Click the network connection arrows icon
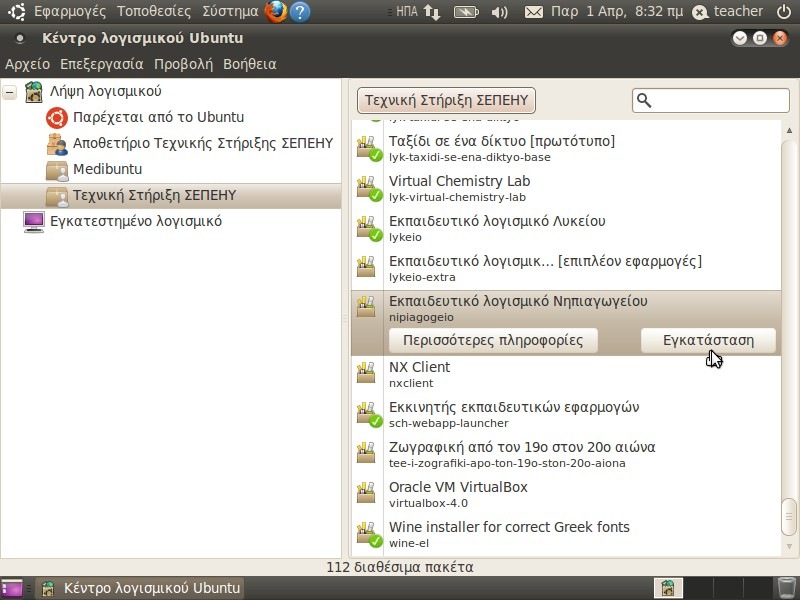Screen dimensions: 800x600 click(x=432, y=11)
